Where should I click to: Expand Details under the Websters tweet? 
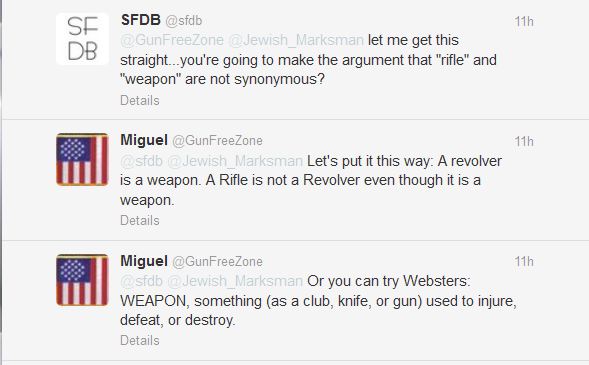point(140,341)
